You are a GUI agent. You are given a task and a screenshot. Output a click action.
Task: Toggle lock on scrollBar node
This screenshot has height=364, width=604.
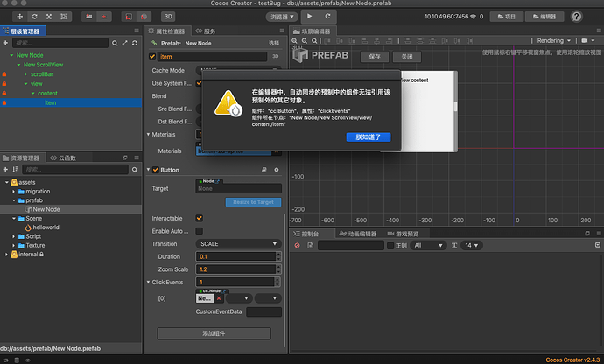[x=4, y=74]
